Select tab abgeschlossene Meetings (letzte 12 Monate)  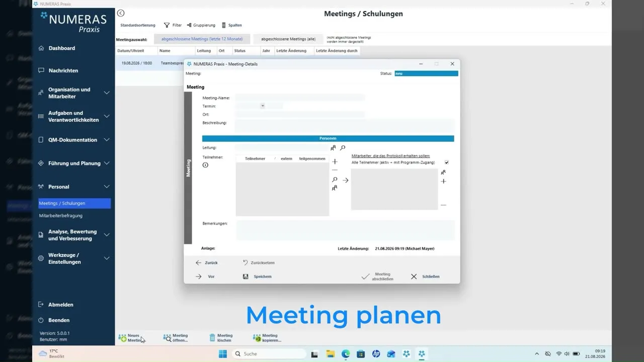pos(202,39)
